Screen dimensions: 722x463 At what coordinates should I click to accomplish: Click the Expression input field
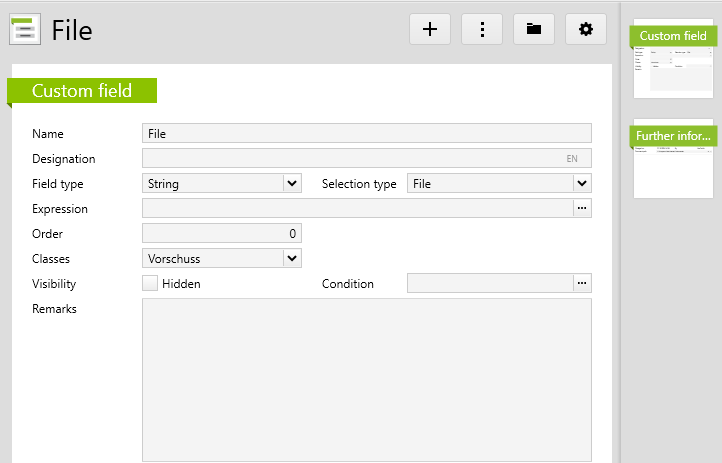click(356, 208)
